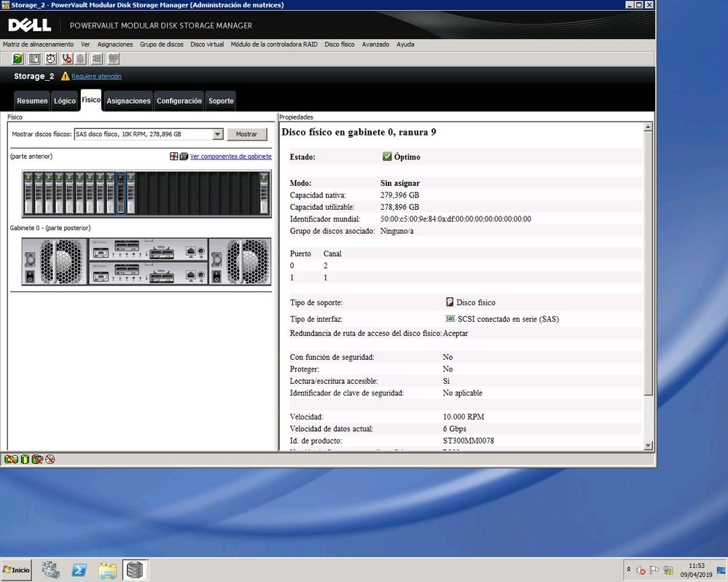Click the third status bar icon with red slash

tap(37, 460)
